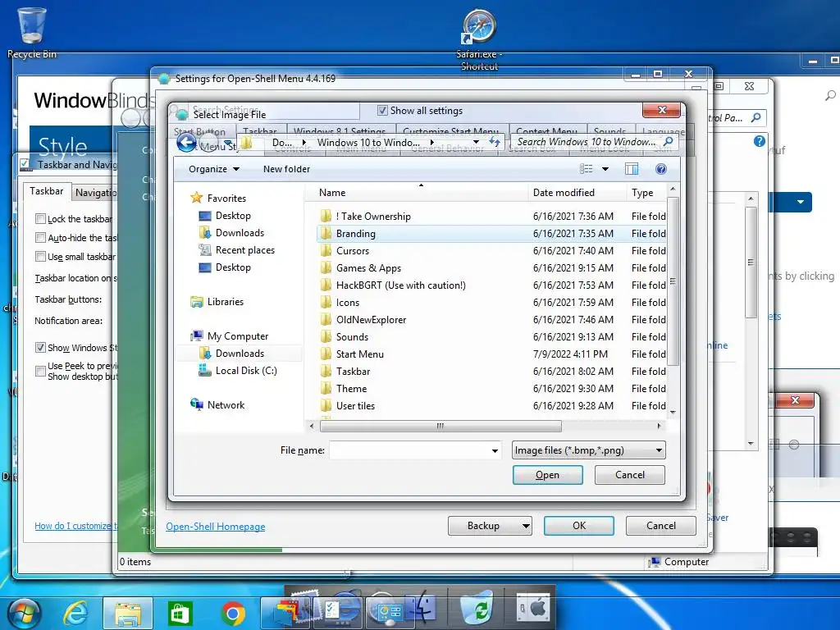
Task: Select the Branding folder
Action: [x=491, y=234]
